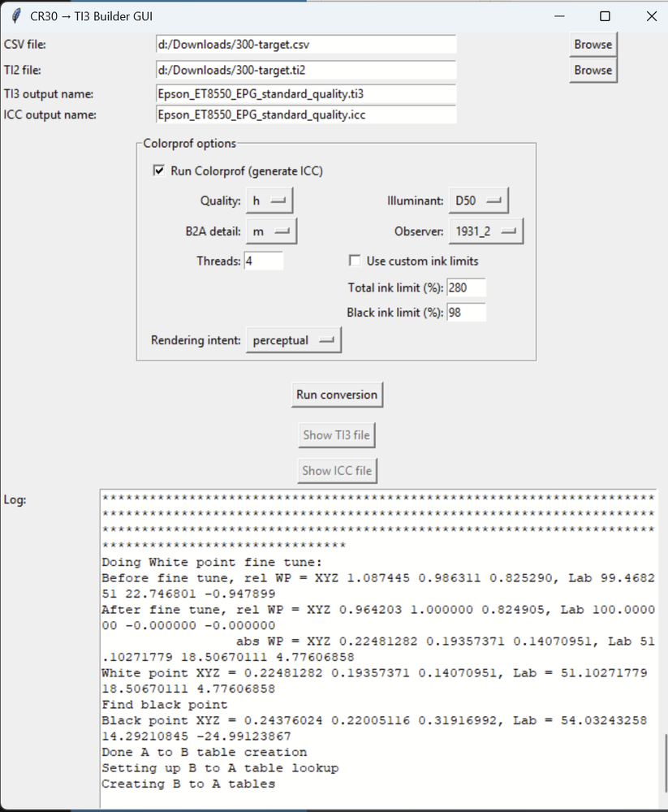Browse for the CSV file

pyautogui.click(x=593, y=45)
